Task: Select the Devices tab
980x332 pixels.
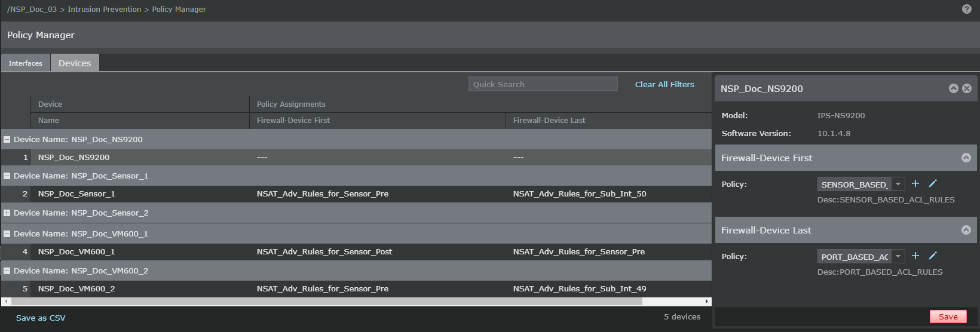Action: click(75, 63)
